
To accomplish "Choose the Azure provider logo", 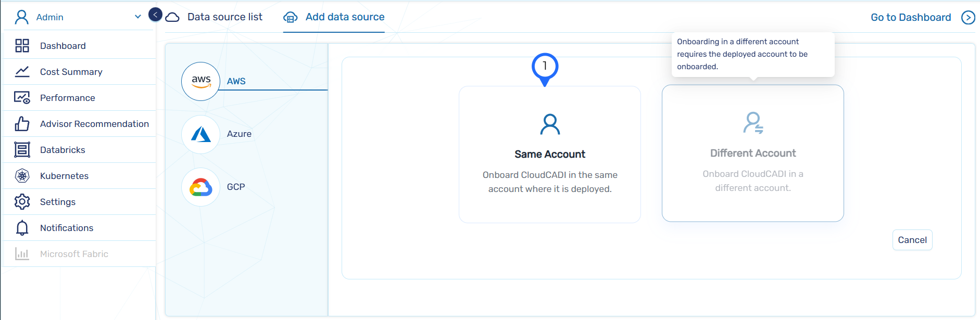I will (200, 134).
